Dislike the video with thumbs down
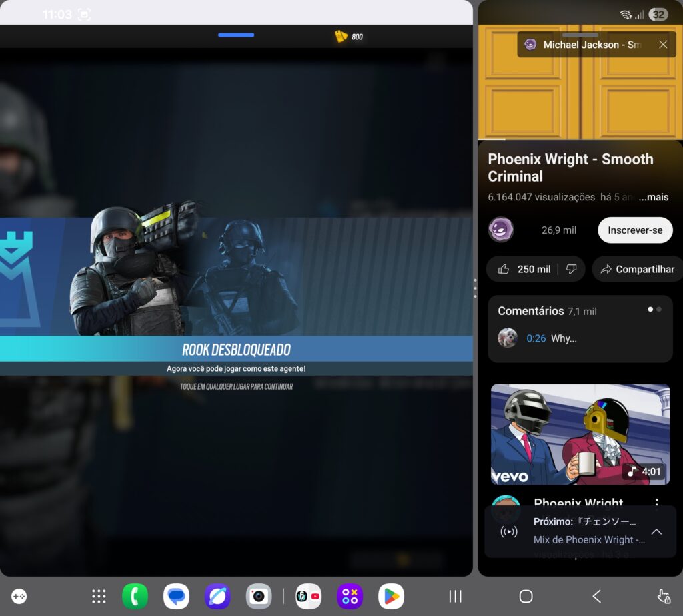Screen dimensions: 683x616 [x=571, y=269]
